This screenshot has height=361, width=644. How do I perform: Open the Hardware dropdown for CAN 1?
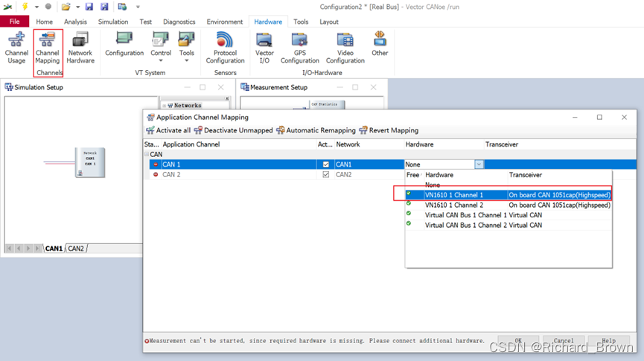(x=479, y=164)
